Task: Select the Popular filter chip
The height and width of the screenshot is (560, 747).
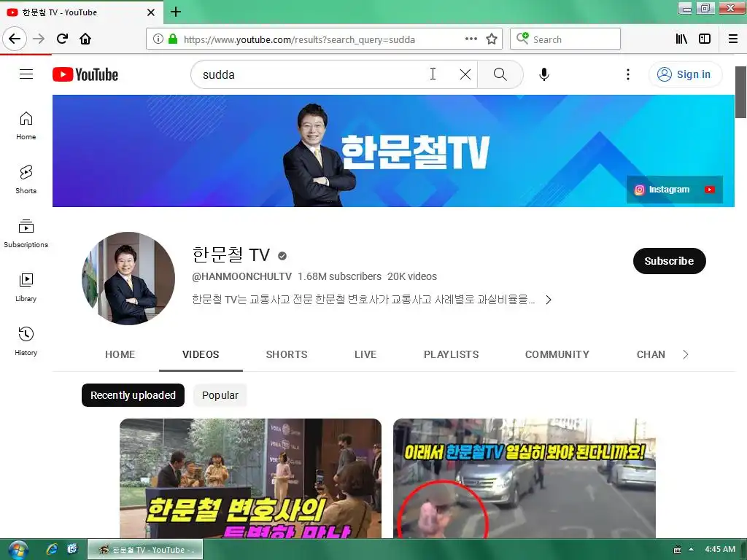Action: (220, 395)
